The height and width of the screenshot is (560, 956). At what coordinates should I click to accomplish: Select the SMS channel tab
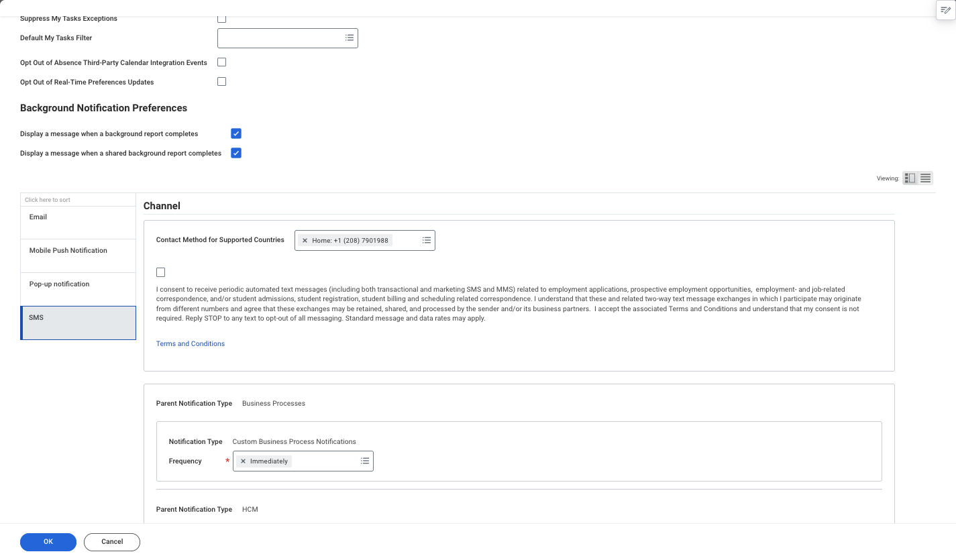point(78,323)
